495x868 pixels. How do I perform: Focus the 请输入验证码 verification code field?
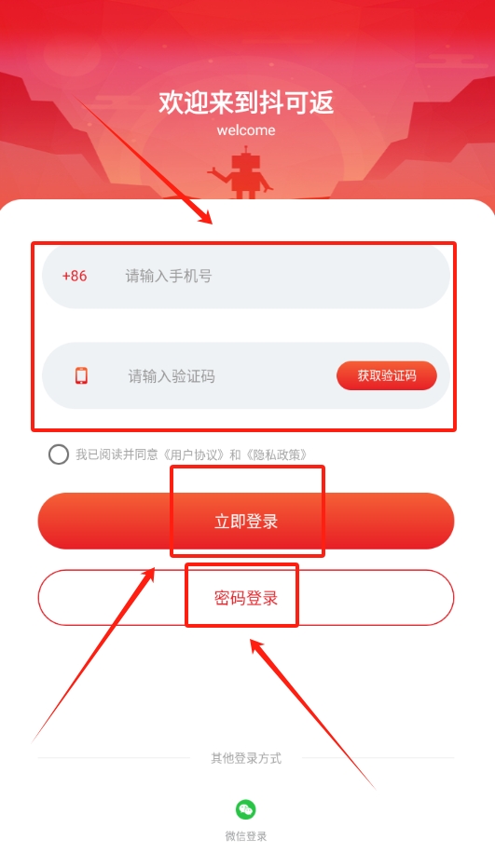188,376
